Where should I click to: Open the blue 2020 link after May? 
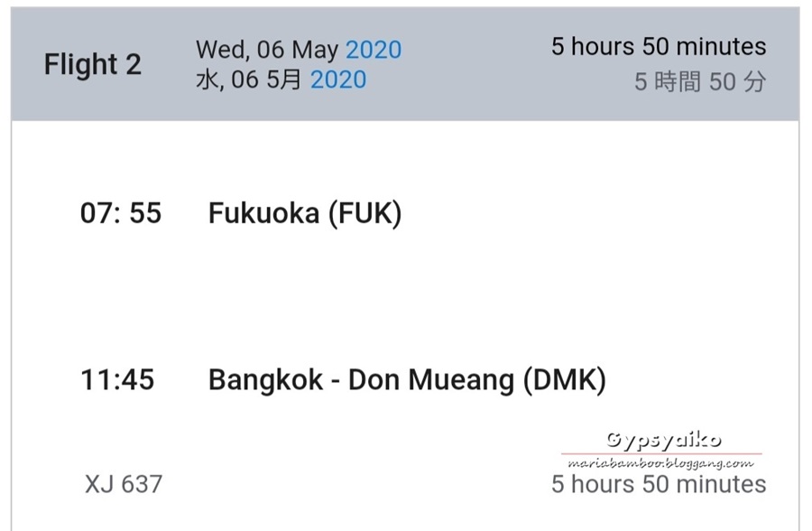click(374, 51)
